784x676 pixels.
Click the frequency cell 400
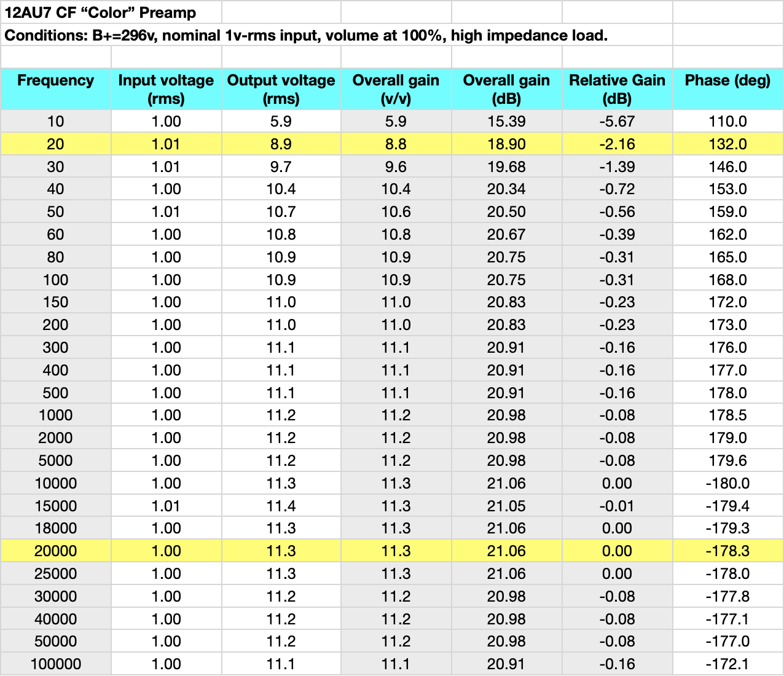click(x=56, y=370)
